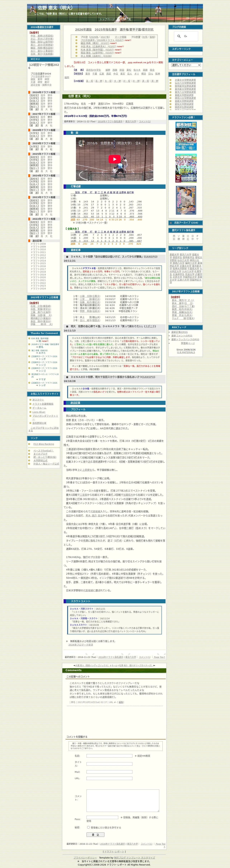Open the スポニチ link in 16/11/13 article
This screenshot has height=868, width=230.
(x=150, y=326)
